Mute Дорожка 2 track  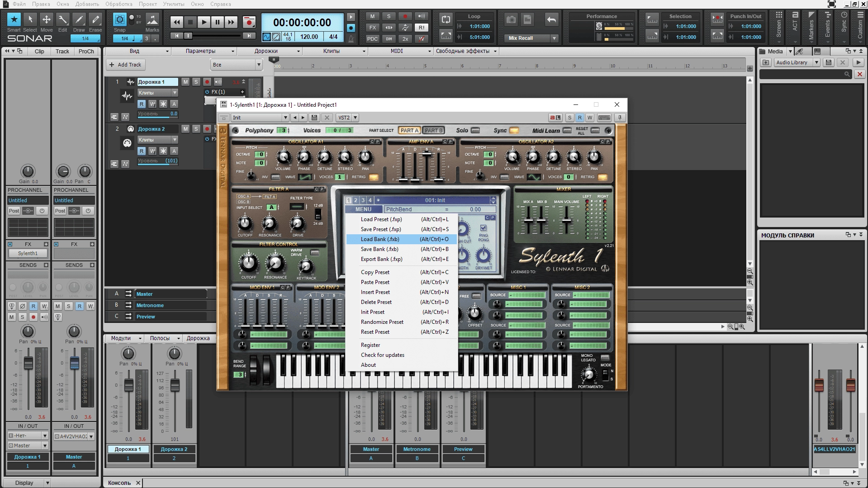point(185,129)
